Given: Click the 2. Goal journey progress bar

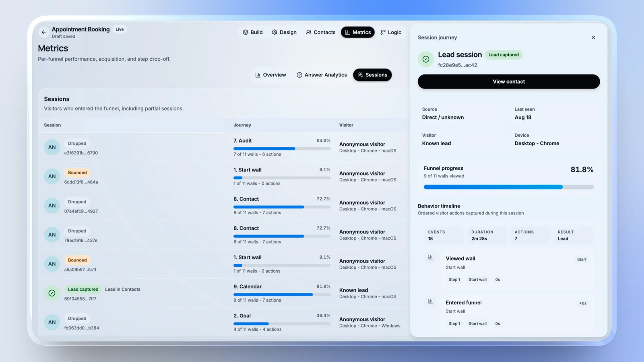Looking at the screenshot, I should (x=282, y=324).
